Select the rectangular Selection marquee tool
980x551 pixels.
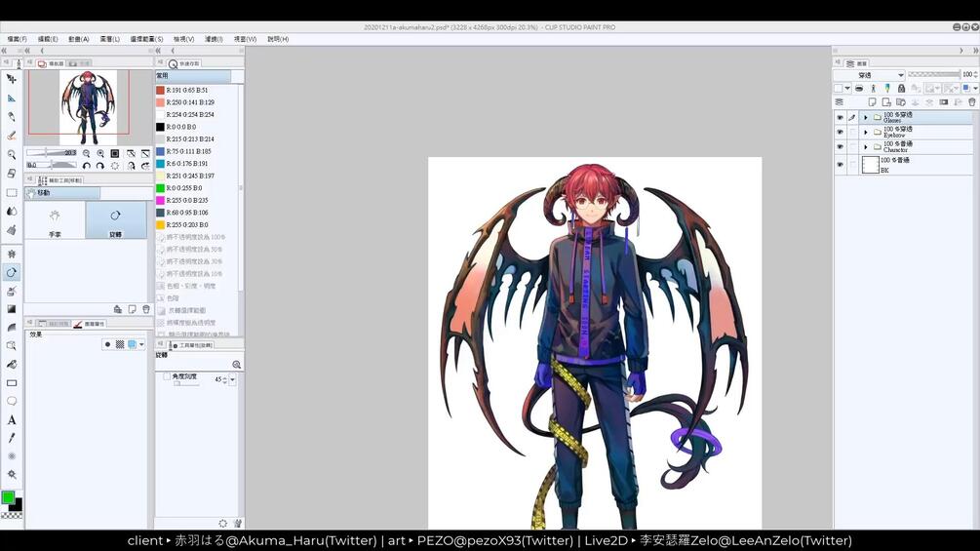coord(12,192)
